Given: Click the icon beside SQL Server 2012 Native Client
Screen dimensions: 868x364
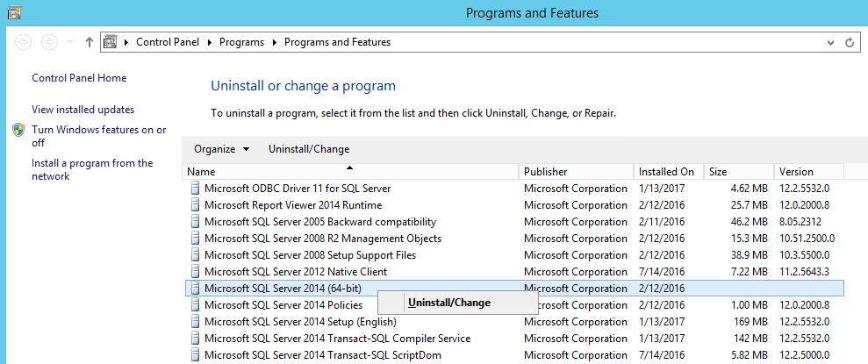Looking at the screenshot, I should [195, 272].
